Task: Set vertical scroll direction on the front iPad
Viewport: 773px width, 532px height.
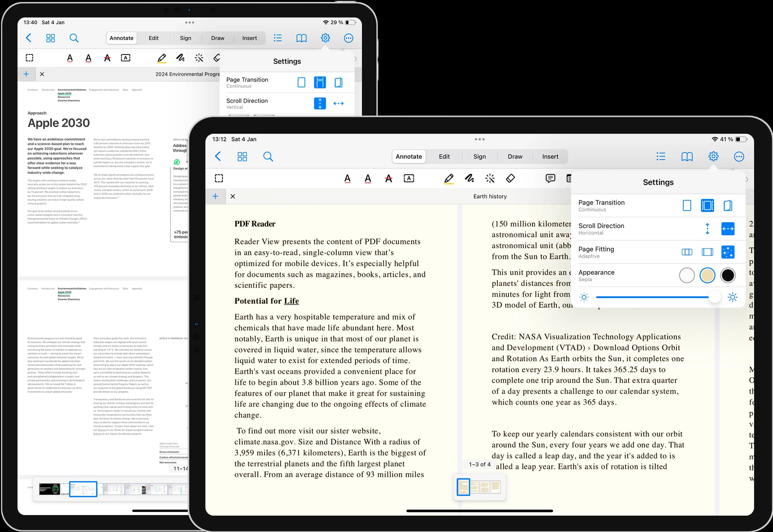Action: [x=707, y=229]
